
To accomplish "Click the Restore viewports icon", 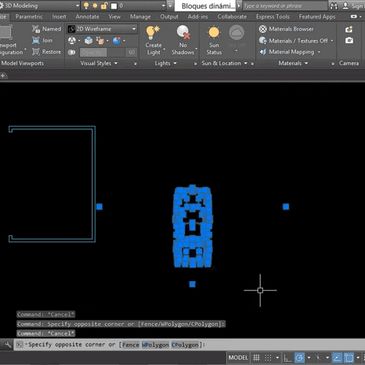I will click(x=36, y=52).
